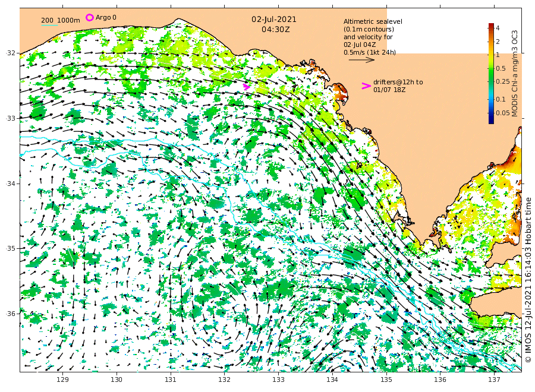Click the longitude axis label '130'
This screenshot has width=535, height=392.
(117, 380)
